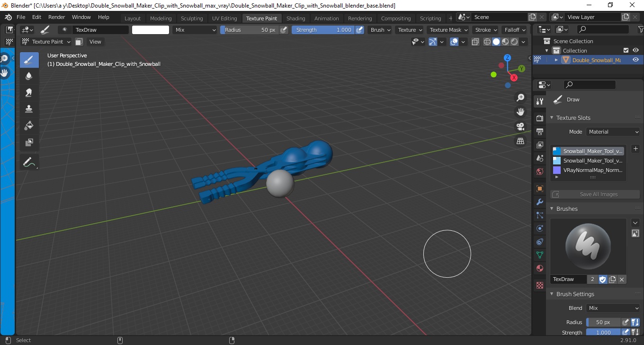This screenshot has height=345, width=644.
Task: Toggle X-ray mode
Action: [475, 42]
